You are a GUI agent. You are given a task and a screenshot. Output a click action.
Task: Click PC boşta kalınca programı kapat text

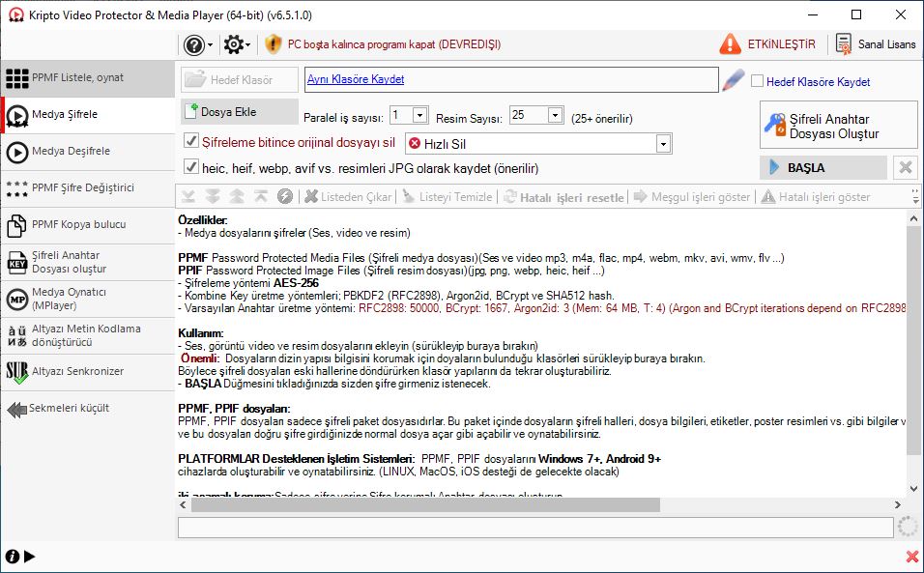point(394,44)
